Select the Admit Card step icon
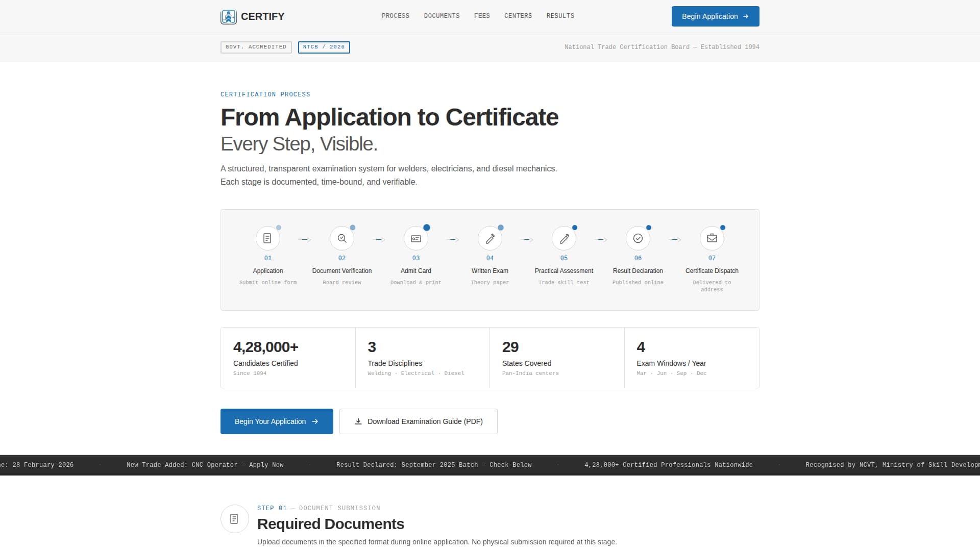The image size is (980, 551). [x=415, y=238]
